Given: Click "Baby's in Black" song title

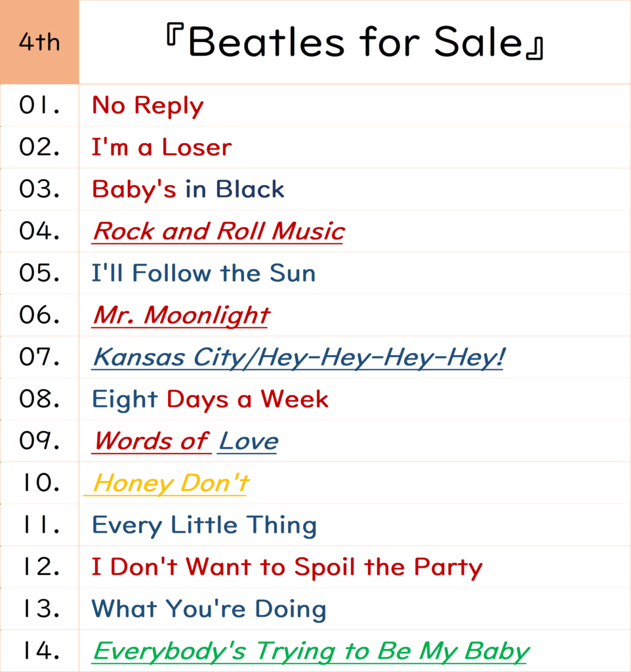Looking at the screenshot, I should [188, 190].
